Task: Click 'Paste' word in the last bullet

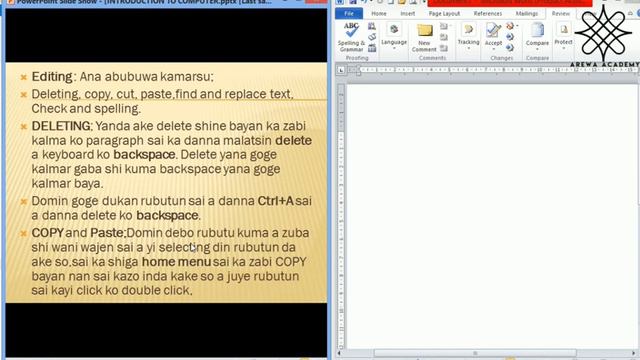Action: (x=107, y=233)
